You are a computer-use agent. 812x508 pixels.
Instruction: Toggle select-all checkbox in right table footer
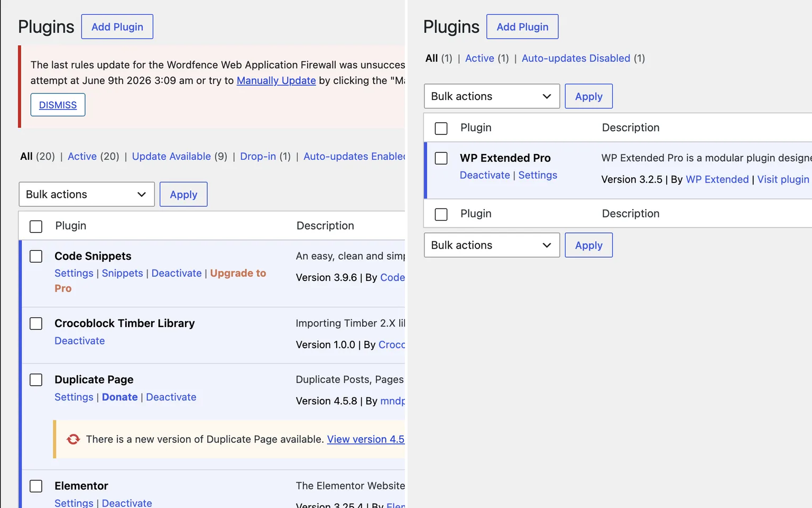[441, 214]
